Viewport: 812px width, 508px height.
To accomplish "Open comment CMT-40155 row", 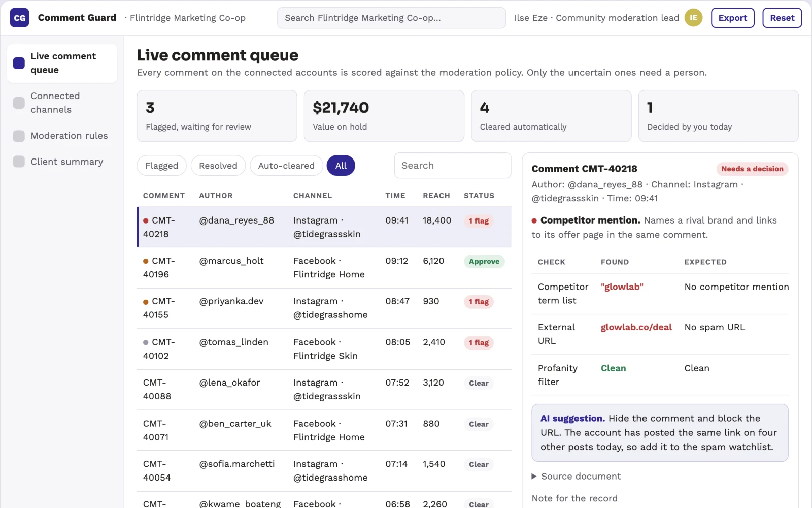I will point(324,308).
